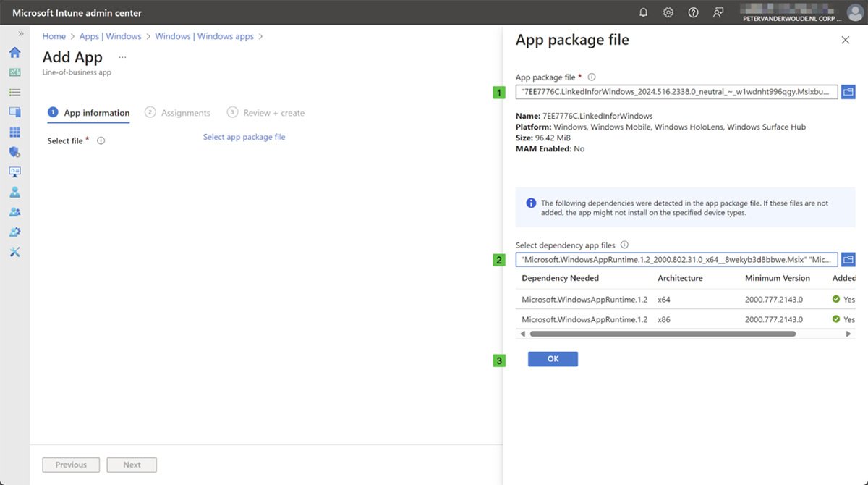
Task: Open All services list icon
Action: 14,93
